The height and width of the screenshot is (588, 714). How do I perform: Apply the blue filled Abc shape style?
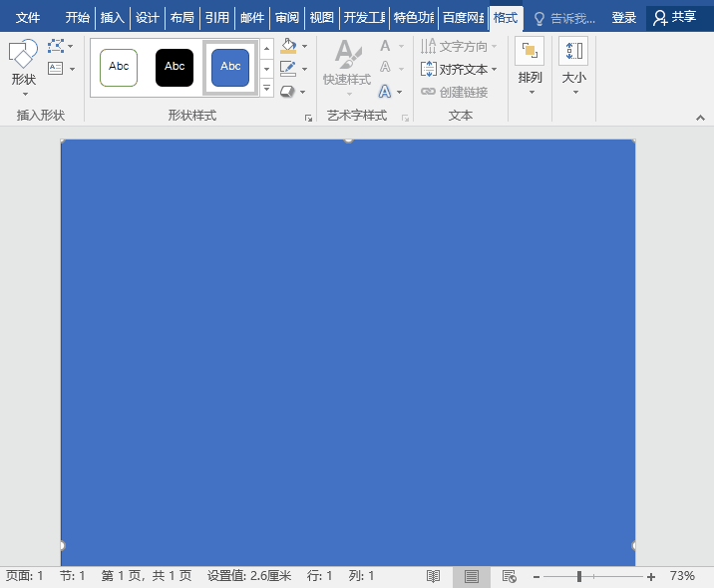click(230, 68)
